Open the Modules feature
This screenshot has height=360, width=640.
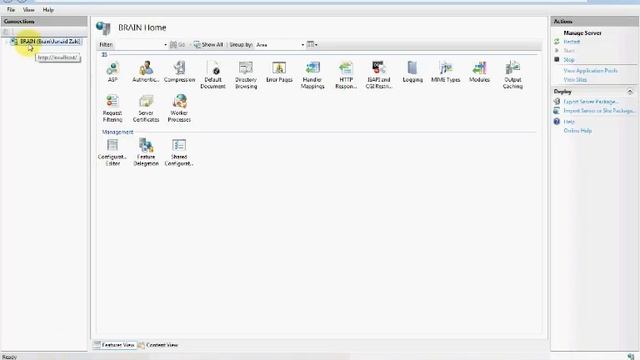point(479,72)
